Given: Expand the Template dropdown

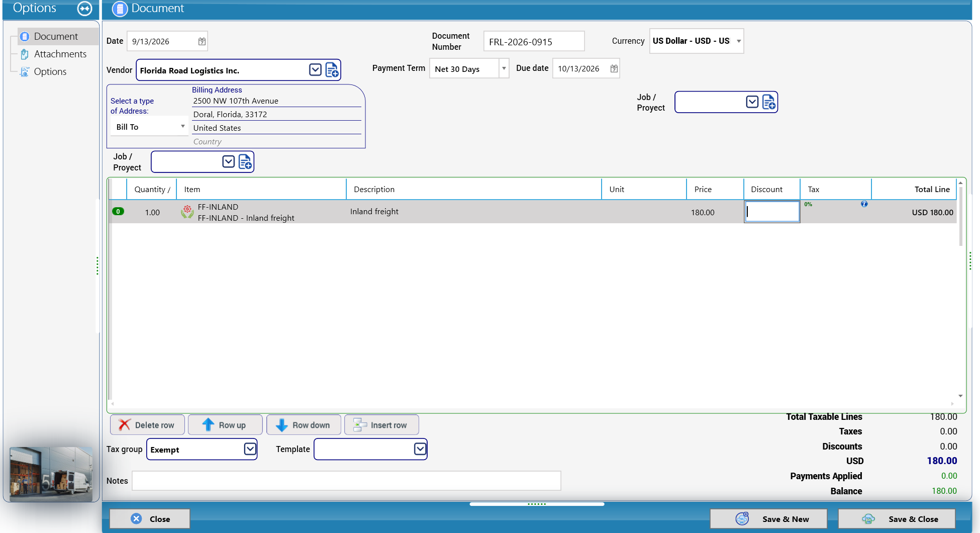Looking at the screenshot, I should tap(420, 449).
